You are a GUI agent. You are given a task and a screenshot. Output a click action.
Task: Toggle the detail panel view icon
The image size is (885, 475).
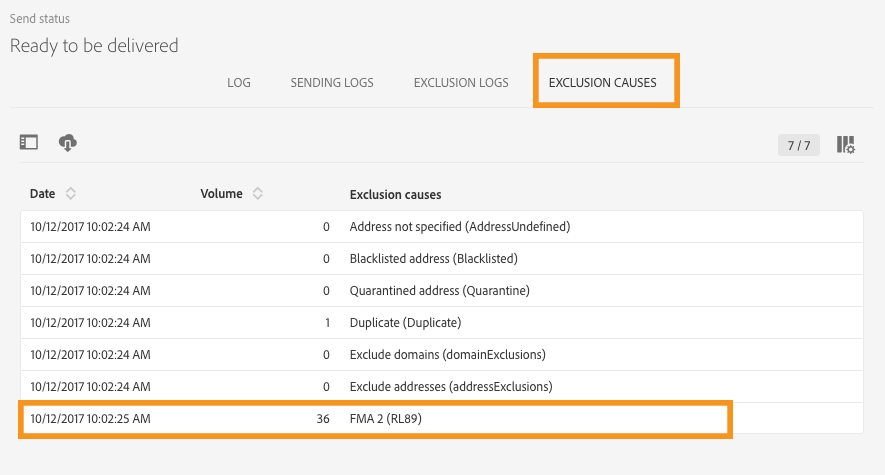point(29,142)
